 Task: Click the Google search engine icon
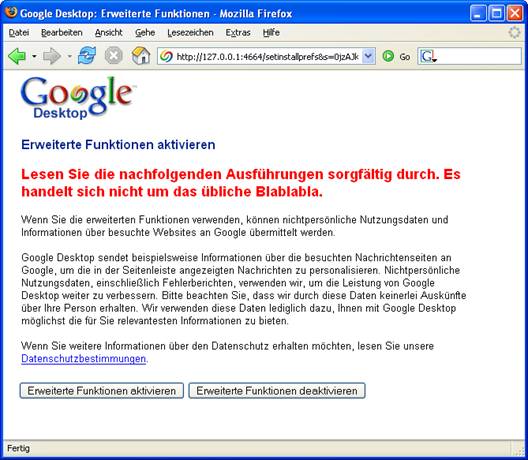[x=428, y=56]
